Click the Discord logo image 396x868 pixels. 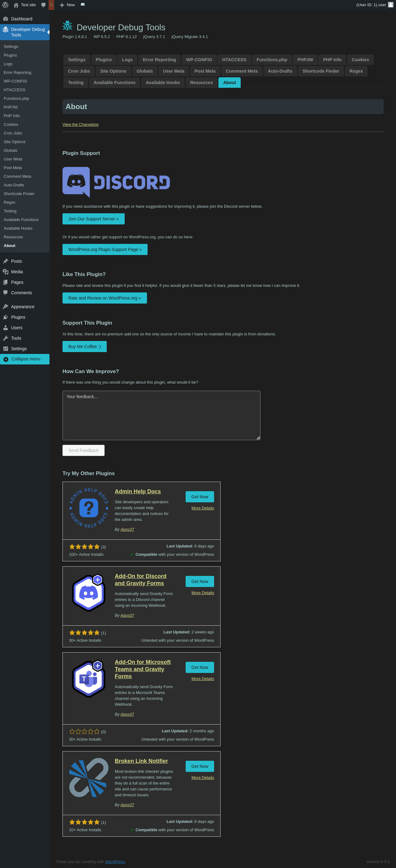tap(116, 182)
